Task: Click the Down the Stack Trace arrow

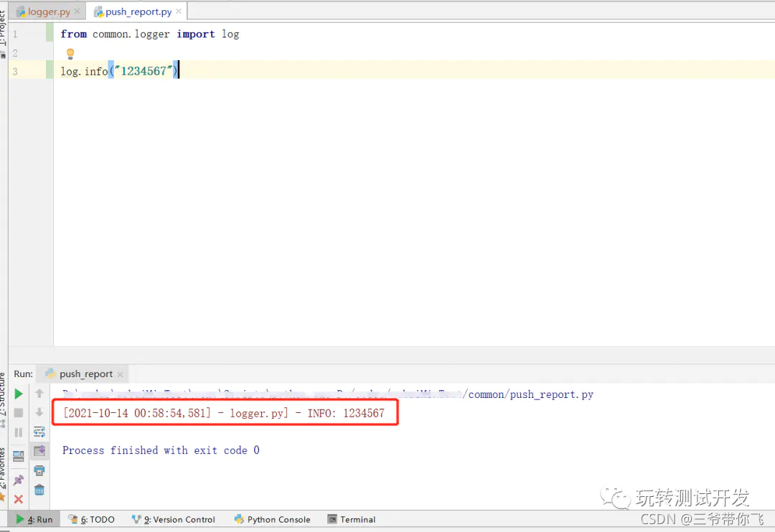Action: tap(39, 412)
